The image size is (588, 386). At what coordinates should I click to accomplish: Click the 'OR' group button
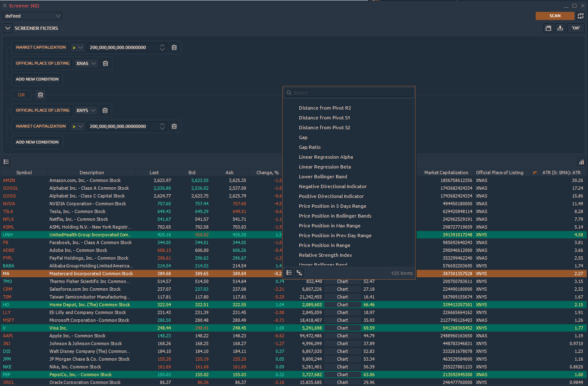coord(576,28)
